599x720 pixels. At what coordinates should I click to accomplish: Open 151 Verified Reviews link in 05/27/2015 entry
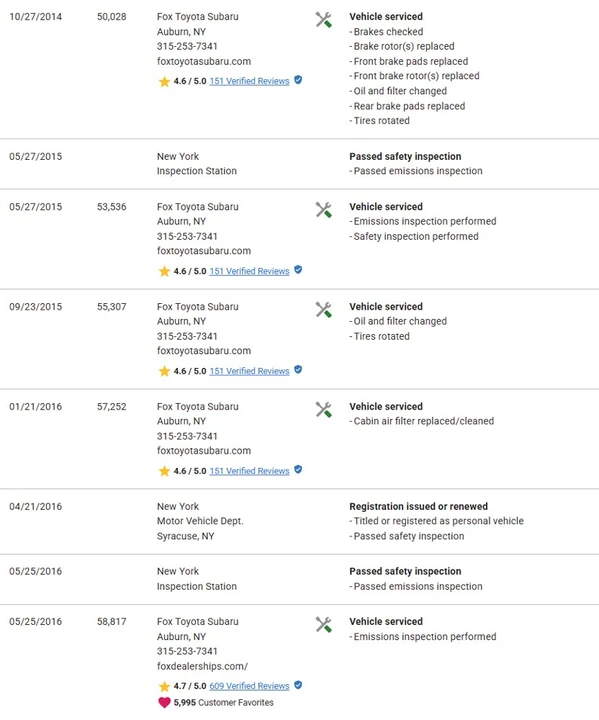point(249,271)
